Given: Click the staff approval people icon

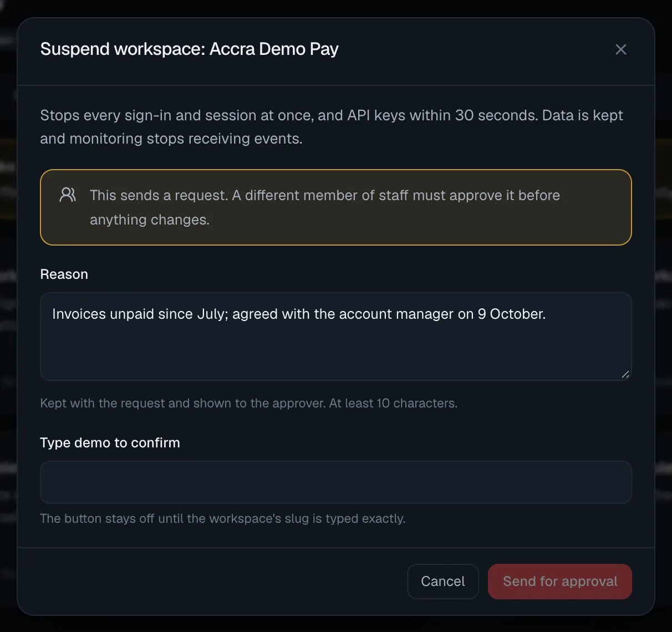Looking at the screenshot, I should pos(68,195).
